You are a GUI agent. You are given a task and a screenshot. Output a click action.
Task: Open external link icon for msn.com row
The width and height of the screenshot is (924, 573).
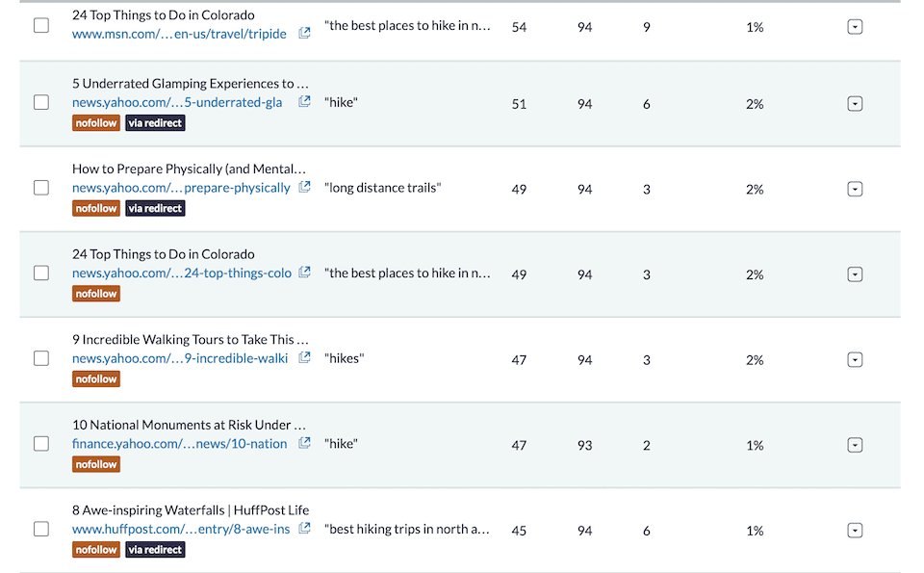[304, 34]
